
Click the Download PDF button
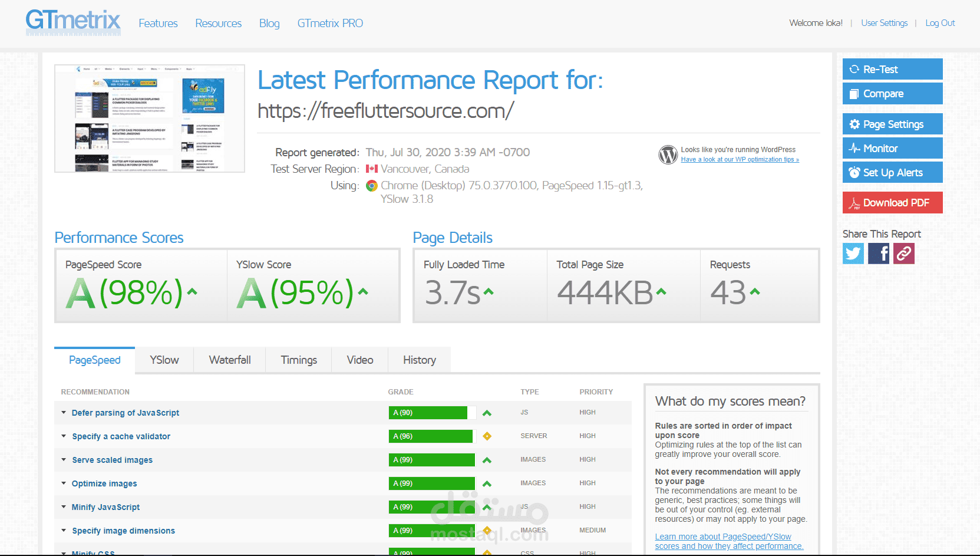892,203
